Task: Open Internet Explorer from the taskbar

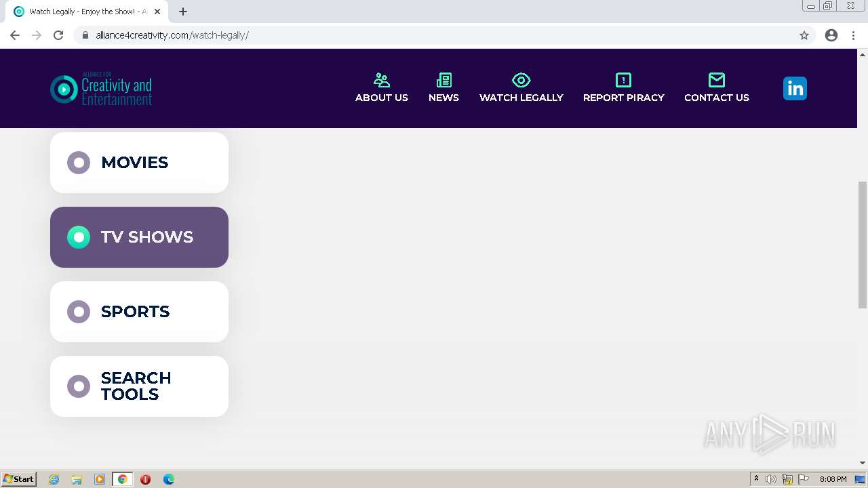Action: click(x=54, y=479)
